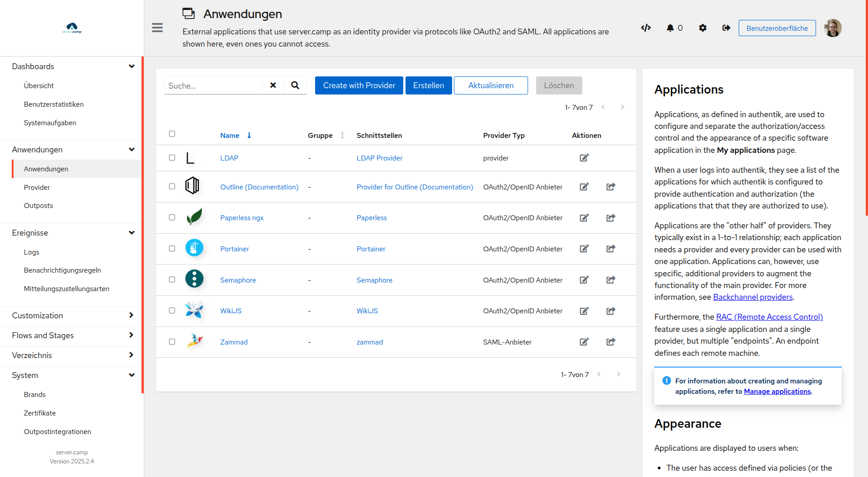Check the WikiJS row checkbox
The image size is (868, 477).
[172, 311]
